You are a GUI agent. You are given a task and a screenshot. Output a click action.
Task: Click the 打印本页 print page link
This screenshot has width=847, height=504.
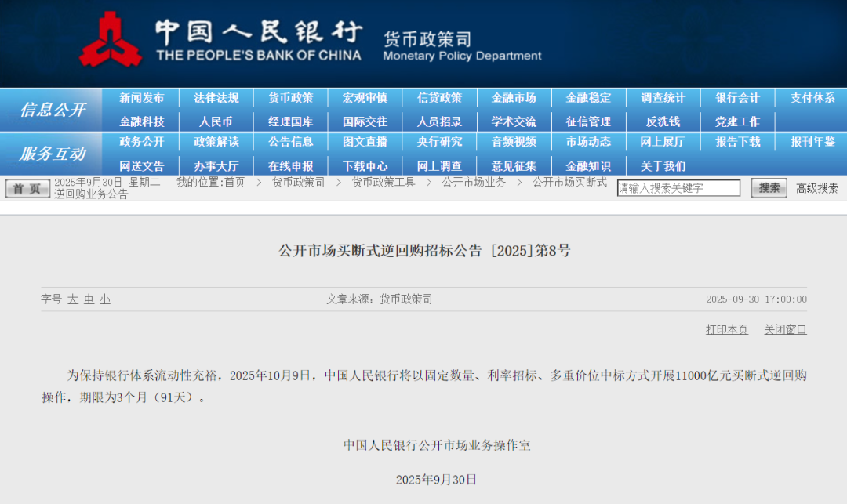click(x=727, y=329)
